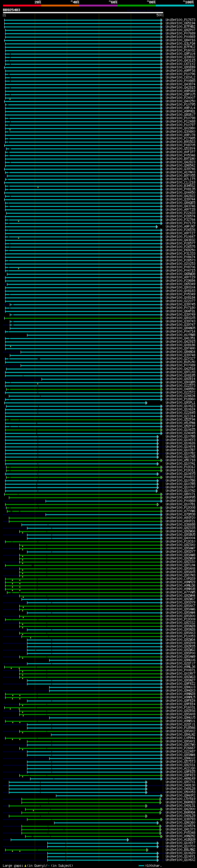Click UniRef100_P31333 label
The height and width of the screenshot is (868, 197).
[180, 253]
